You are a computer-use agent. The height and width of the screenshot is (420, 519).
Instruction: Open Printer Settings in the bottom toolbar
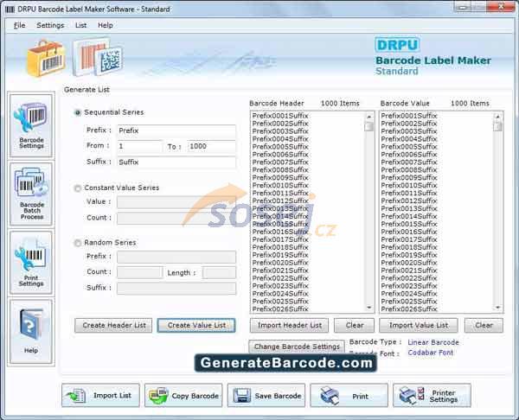point(432,396)
